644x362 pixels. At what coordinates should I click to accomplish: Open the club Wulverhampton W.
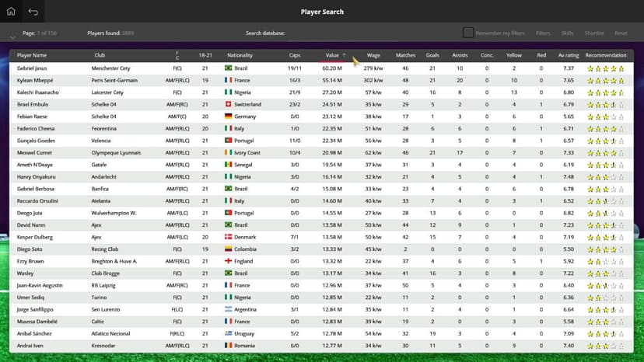point(114,213)
